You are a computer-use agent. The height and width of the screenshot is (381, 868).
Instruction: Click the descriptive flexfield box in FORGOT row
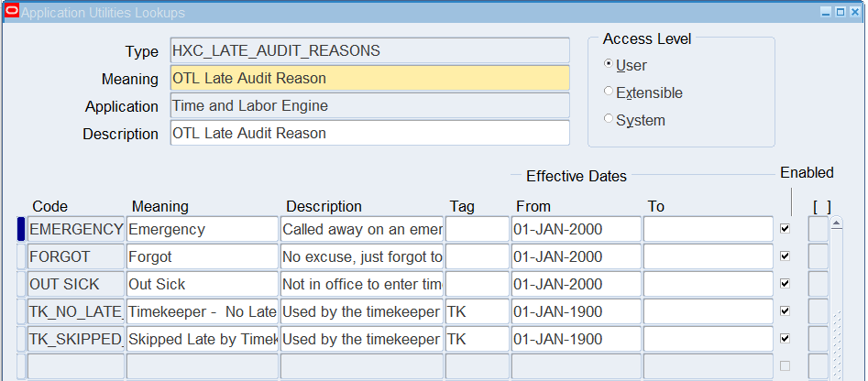pos(818,256)
